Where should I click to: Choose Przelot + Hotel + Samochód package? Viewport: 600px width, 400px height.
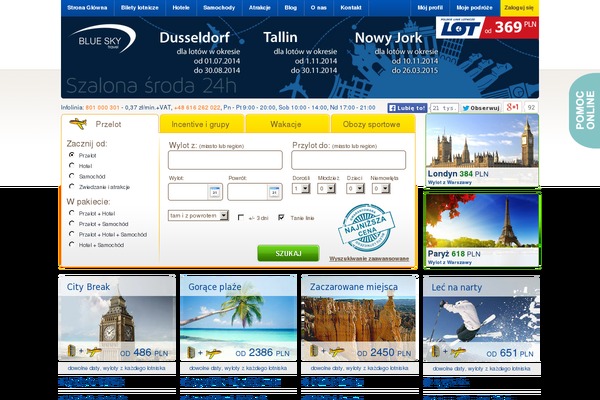click(x=72, y=233)
